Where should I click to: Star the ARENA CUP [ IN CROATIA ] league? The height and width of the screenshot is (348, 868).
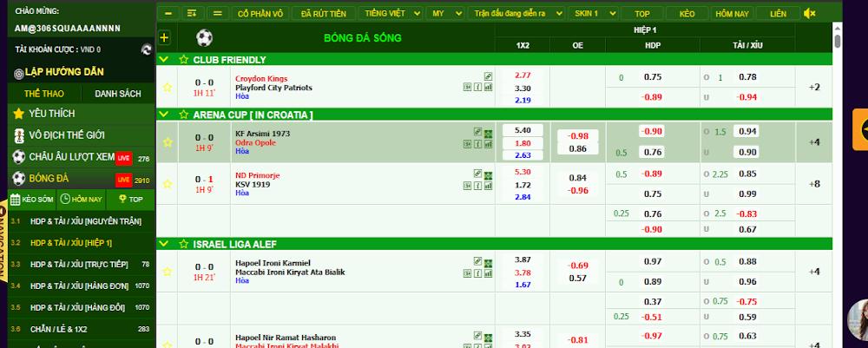184,115
